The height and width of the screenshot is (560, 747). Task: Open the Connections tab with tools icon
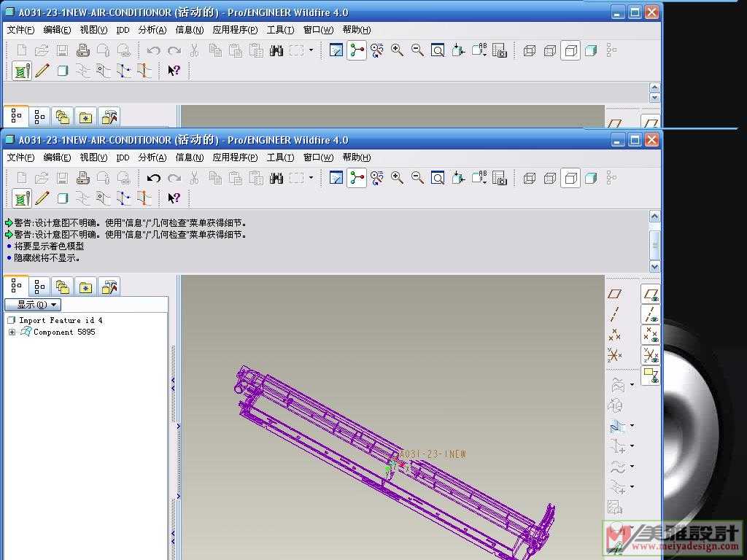click(x=109, y=287)
